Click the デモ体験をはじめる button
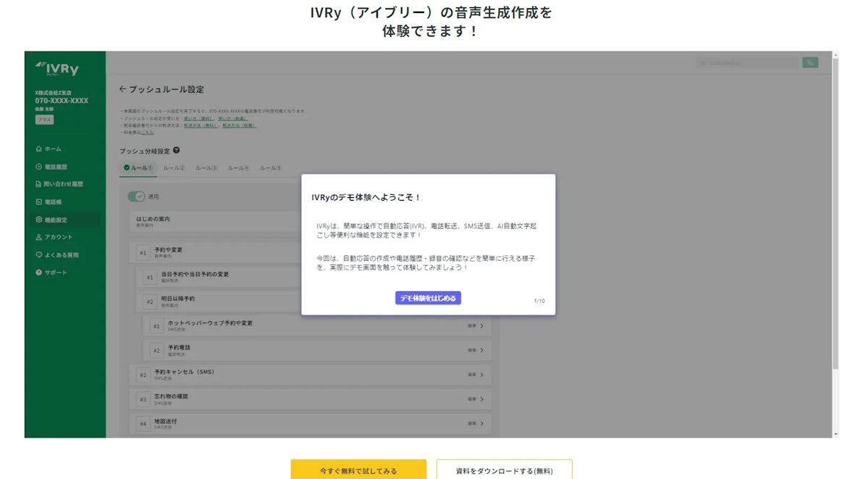The image size is (868, 479). click(428, 298)
